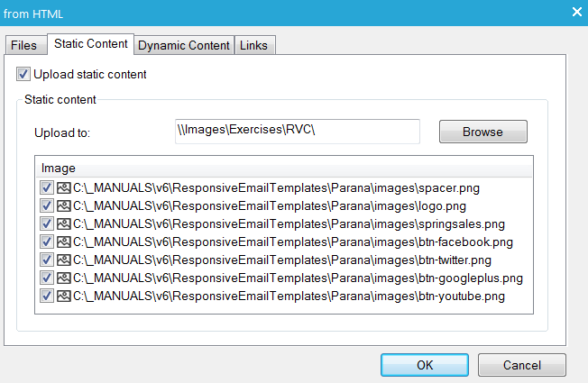This screenshot has height=383, width=588.
Task: Click the Cancel button
Action: click(x=521, y=365)
